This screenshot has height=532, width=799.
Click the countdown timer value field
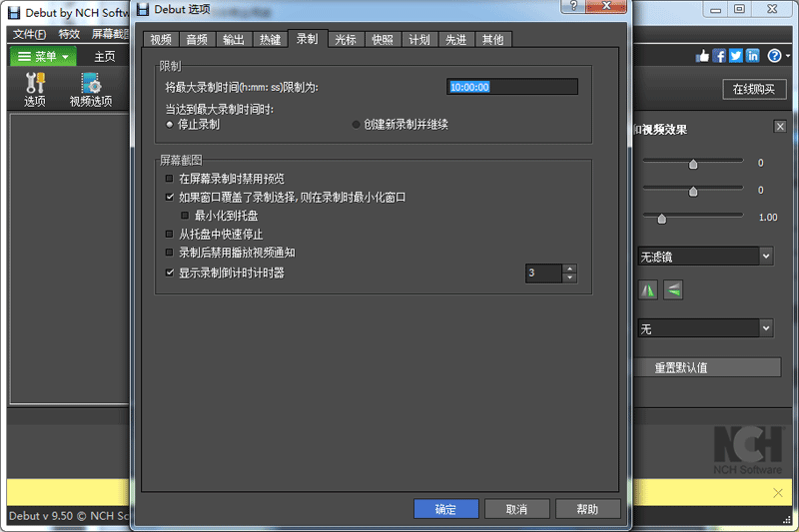click(x=543, y=272)
